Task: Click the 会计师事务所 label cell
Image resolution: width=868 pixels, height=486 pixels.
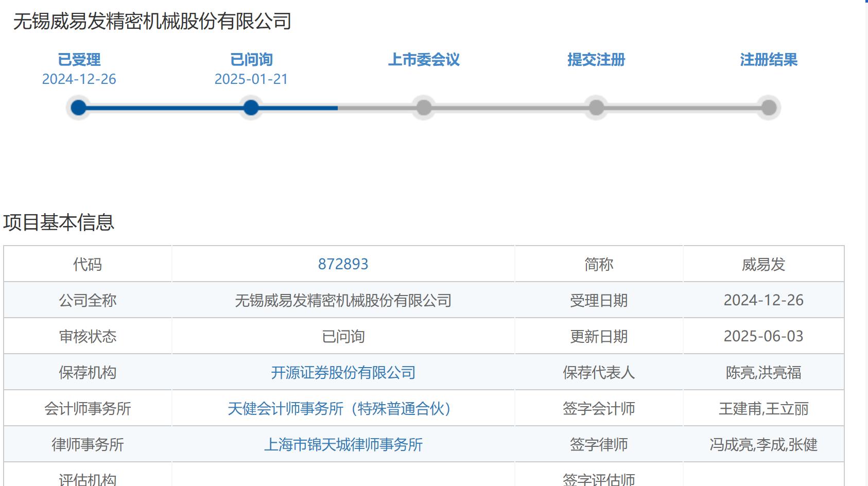Action: [x=88, y=408]
